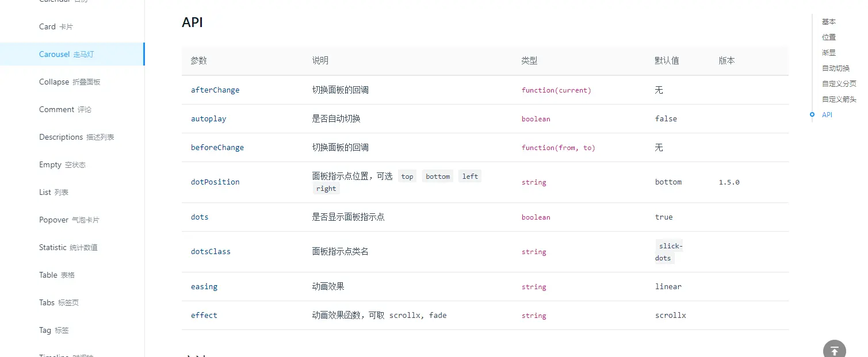
Task: Click the 是否显示面板指示点 description
Action: pos(349,217)
